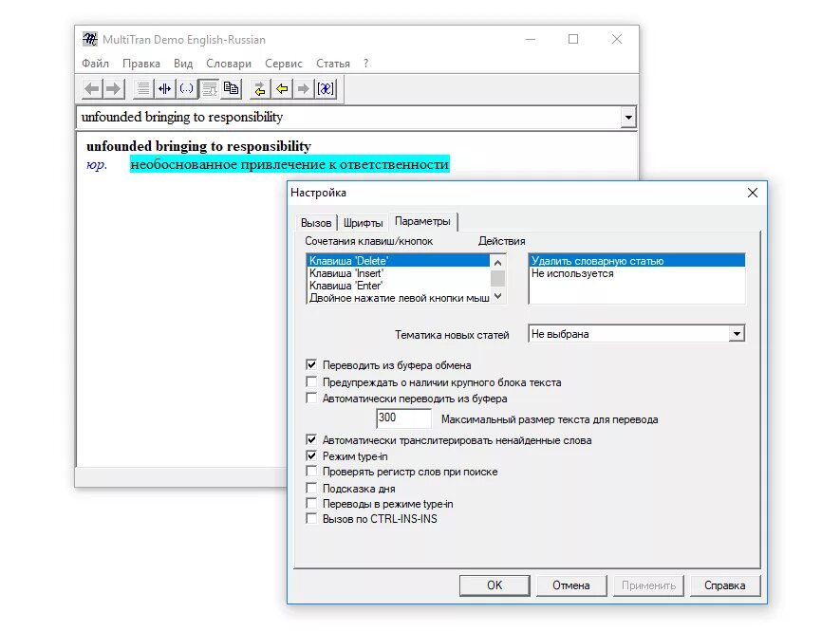Enable Предупреждать о наличии крупного блока текста
The width and height of the screenshot is (840, 631).
(311, 381)
